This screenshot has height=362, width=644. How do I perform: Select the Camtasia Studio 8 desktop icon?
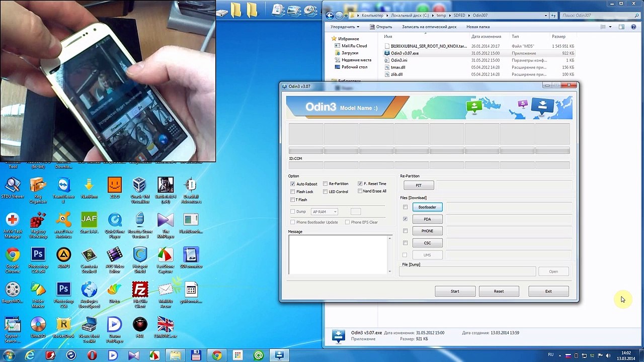89,259
